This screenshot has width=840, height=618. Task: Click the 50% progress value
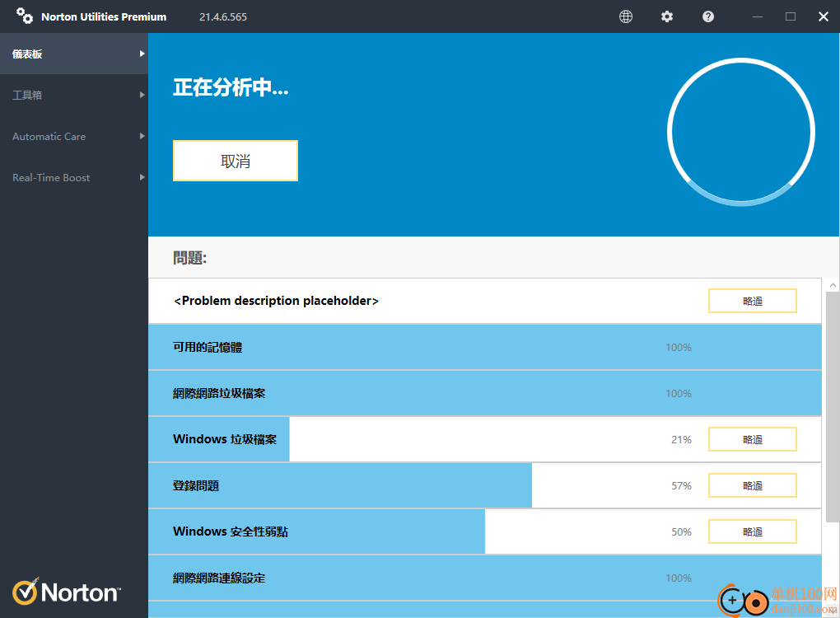[681, 531]
